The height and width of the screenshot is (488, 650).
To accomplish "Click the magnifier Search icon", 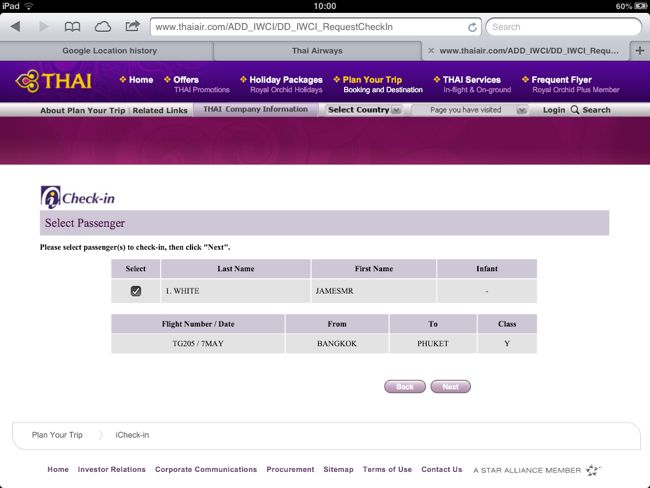I will (x=575, y=109).
